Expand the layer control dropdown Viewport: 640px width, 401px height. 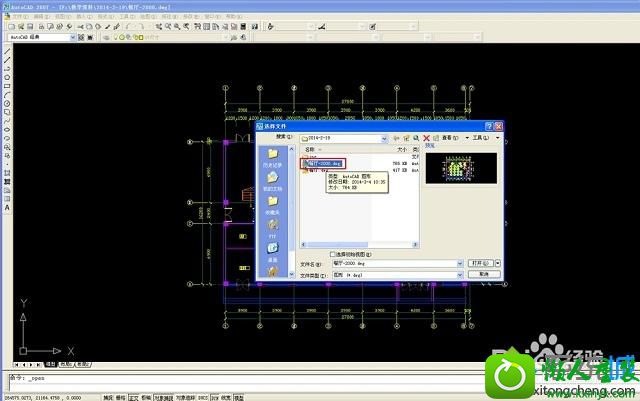(x=225, y=37)
